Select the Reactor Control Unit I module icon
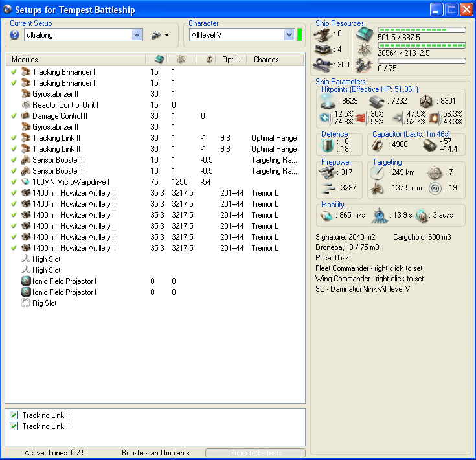Viewport: 476px width, 460px height. (26, 105)
